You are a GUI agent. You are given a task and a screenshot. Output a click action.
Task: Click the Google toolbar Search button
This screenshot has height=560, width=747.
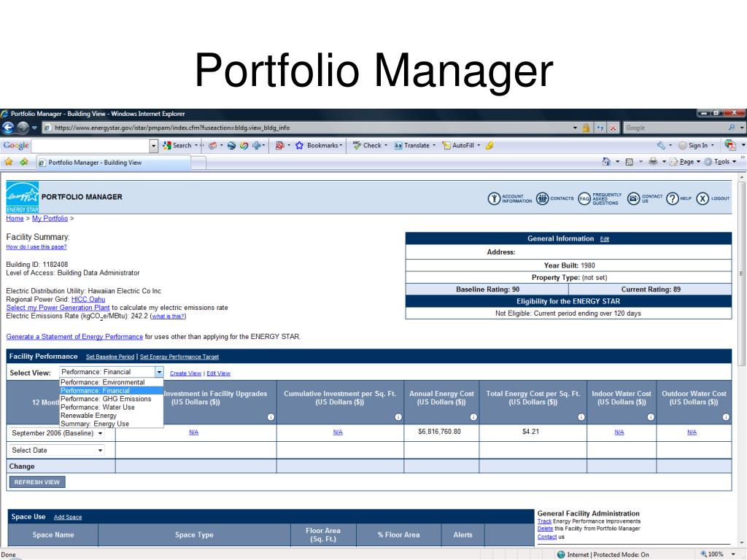(177, 145)
